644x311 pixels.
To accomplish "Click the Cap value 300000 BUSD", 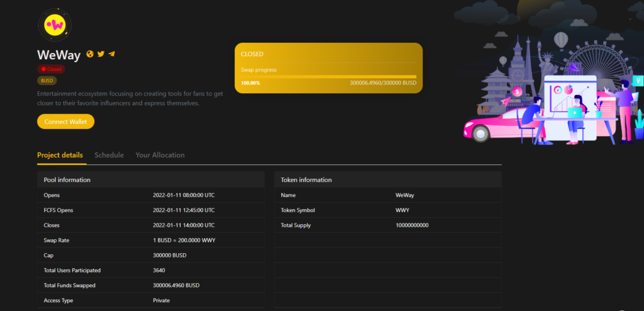I will click(170, 256).
